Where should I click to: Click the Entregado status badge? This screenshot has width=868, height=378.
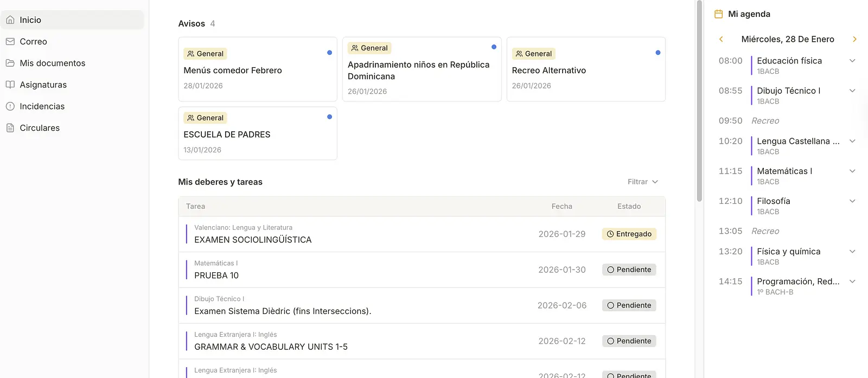pyautogui.click(x=629, y=234)
